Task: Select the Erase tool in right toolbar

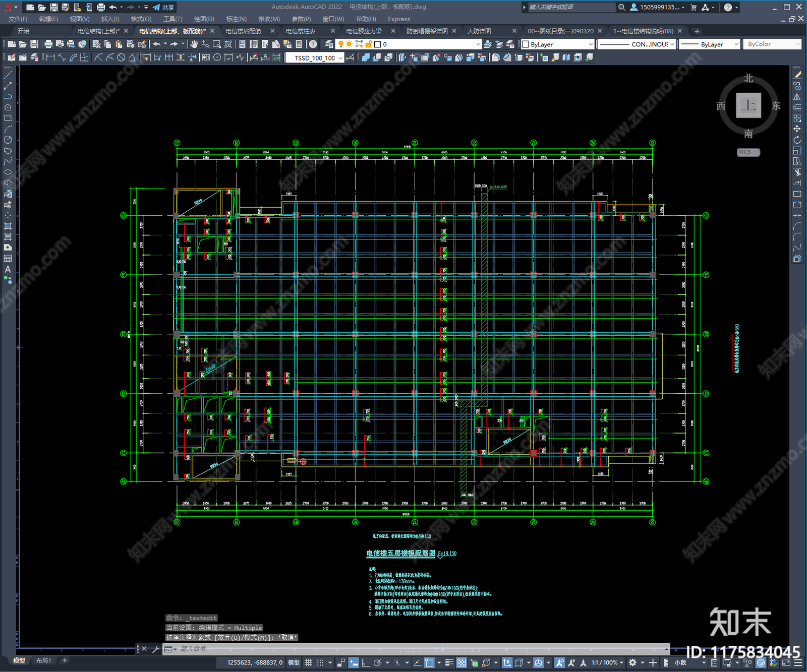Action: (797, 75)
